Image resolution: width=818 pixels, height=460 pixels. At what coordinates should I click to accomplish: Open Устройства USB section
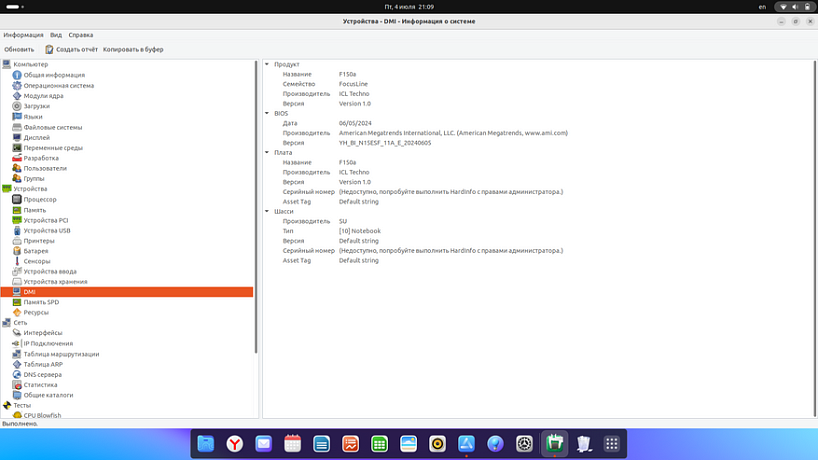point(47,230)
